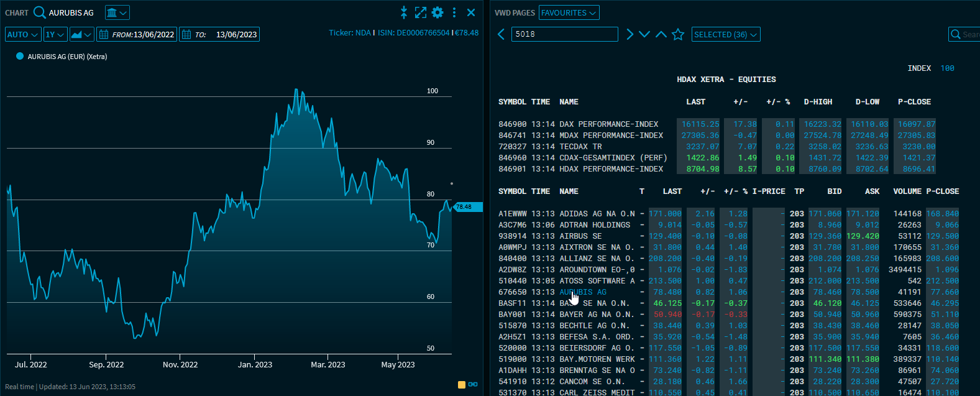Click the ADIDAS AG NA O.N row name
980x396 pixels.
(596, 214)
